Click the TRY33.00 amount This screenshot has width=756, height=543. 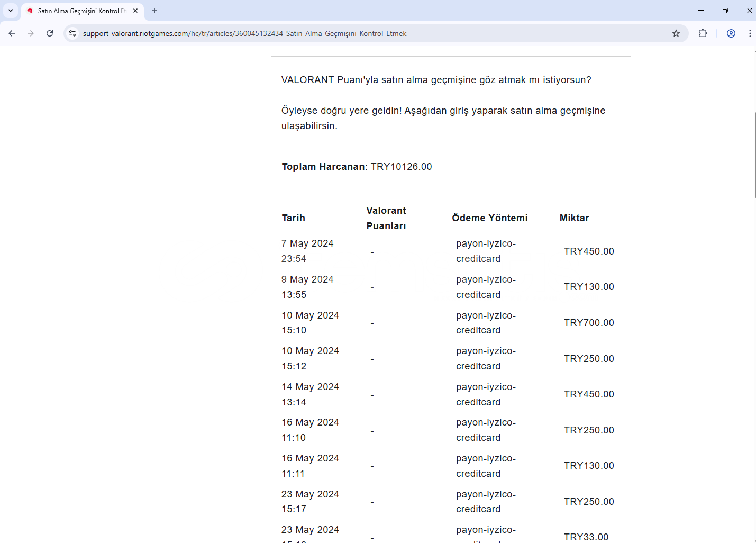pos(586,537)
